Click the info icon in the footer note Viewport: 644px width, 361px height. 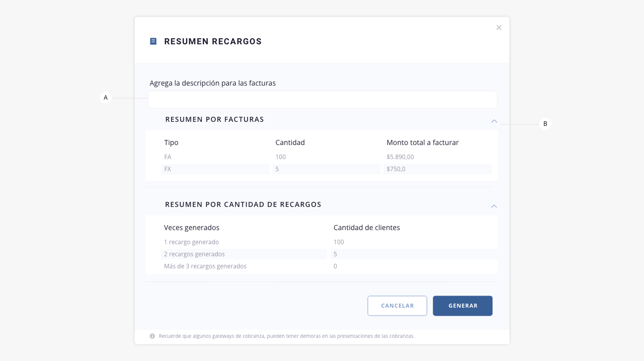[x=152, y=336]
